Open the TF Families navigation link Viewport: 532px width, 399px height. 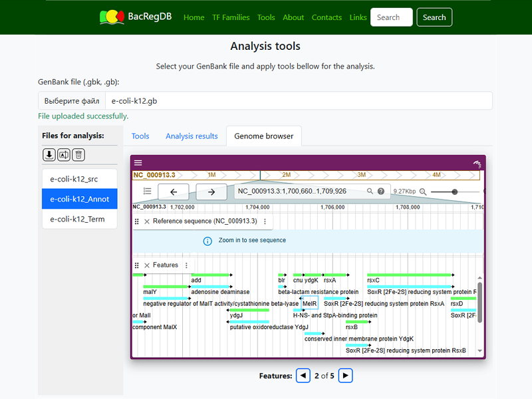[231, 17]
